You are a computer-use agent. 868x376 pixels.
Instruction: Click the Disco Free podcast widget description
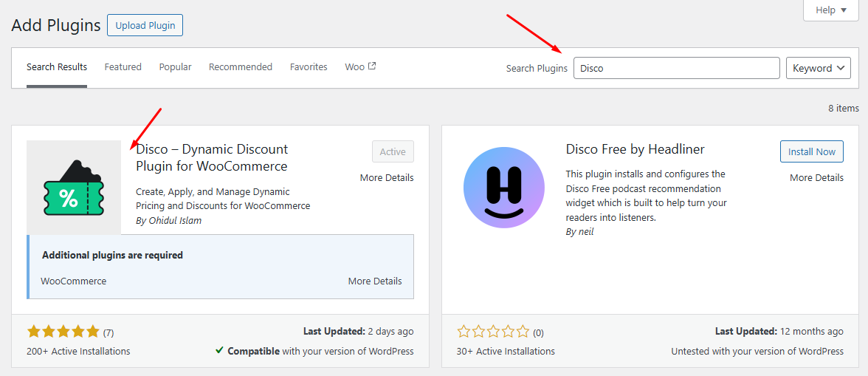click(646, 196)
